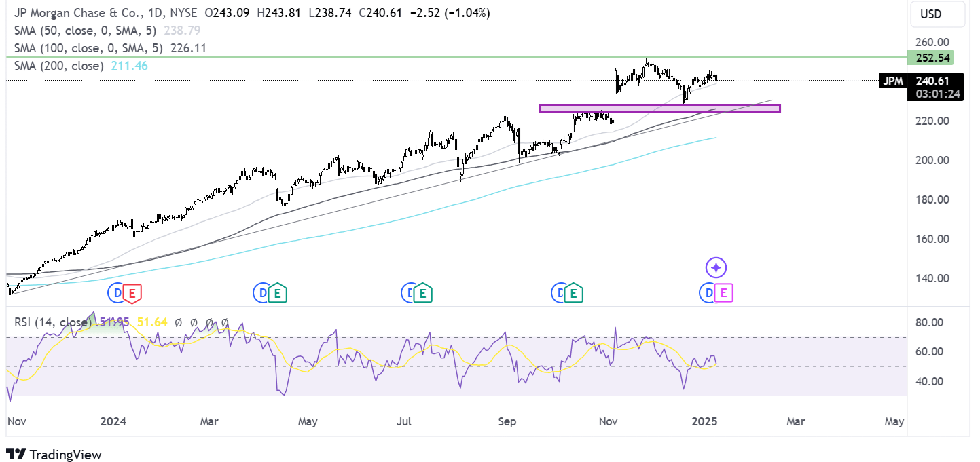Click the purple sparkle icon above the 2025 label
Image resolution: width=980 pixels, height=462 pixels.
pos(715,267)
